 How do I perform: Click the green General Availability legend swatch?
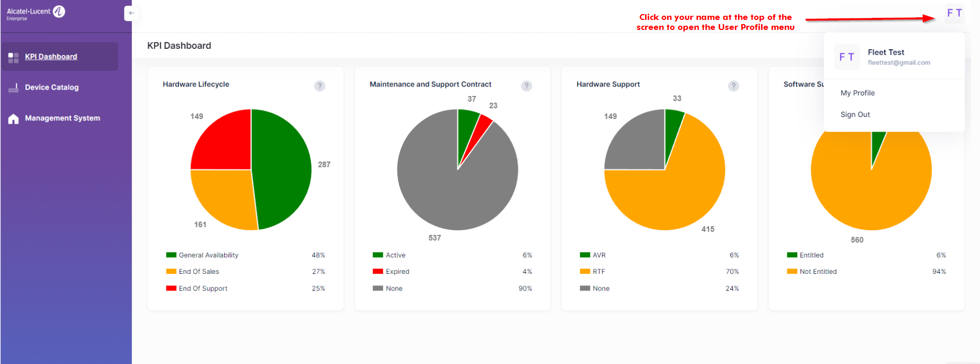[x=171, y=255]
